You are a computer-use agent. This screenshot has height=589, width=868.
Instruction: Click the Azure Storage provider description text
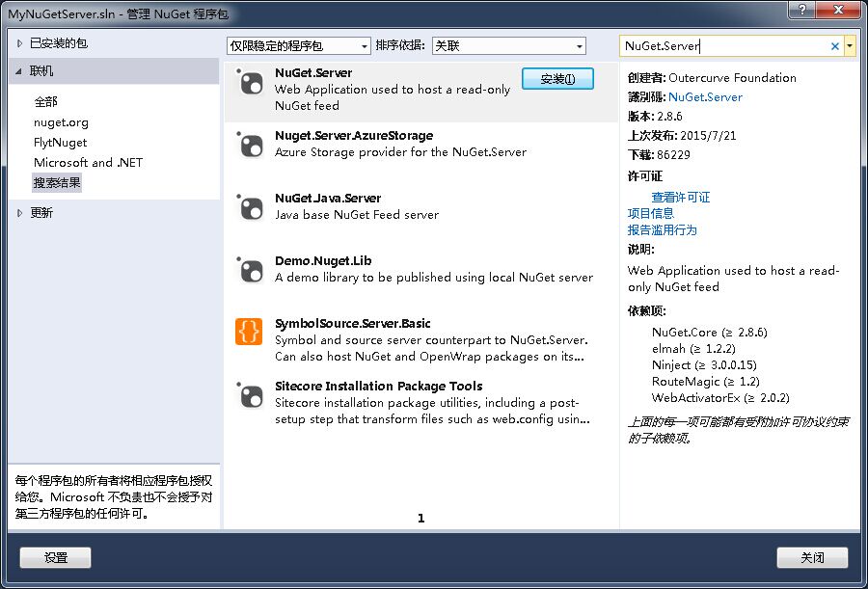click(x=400, y=151)
